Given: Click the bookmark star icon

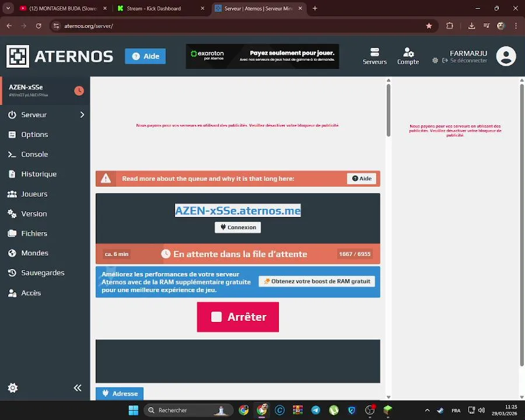Looking at the screenshot, I should [429, 26].
